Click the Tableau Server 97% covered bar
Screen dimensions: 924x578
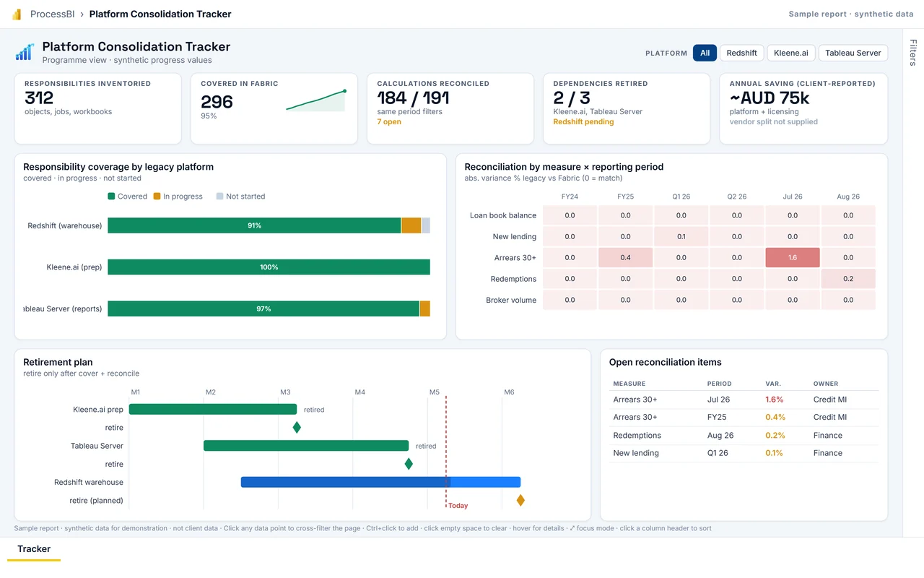(263, 309)
